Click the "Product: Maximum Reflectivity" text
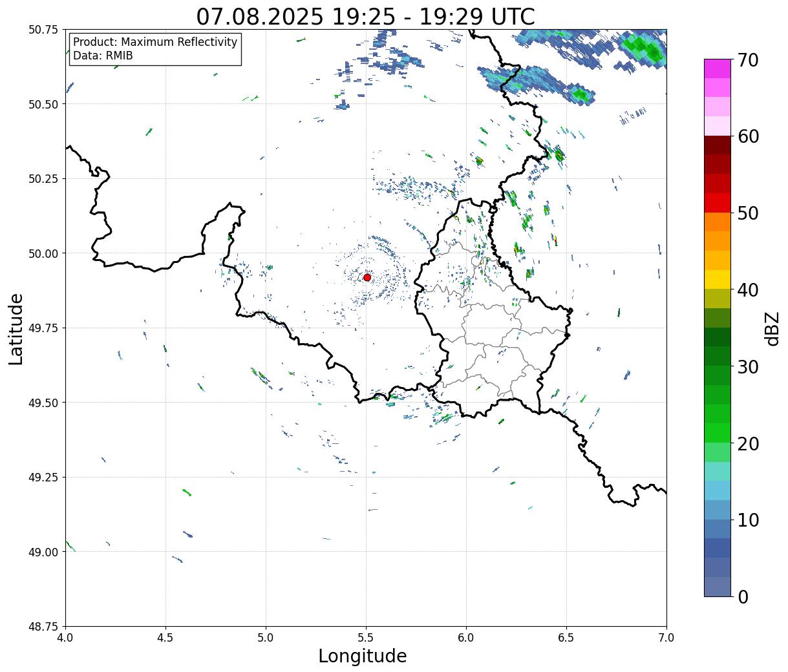 (155, 42)
